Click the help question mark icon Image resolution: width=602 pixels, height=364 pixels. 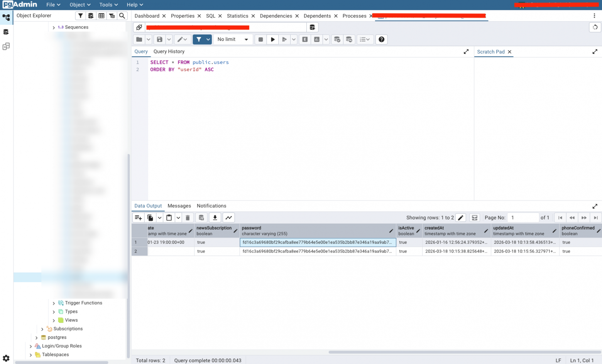pyautogui.click(x=381, y=39)
